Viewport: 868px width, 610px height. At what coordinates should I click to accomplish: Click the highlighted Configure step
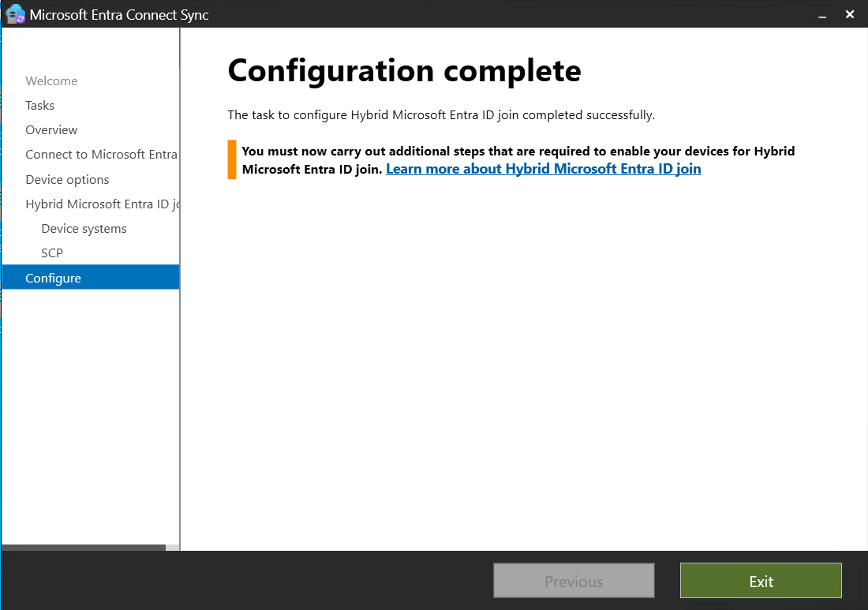pos(53,278)
